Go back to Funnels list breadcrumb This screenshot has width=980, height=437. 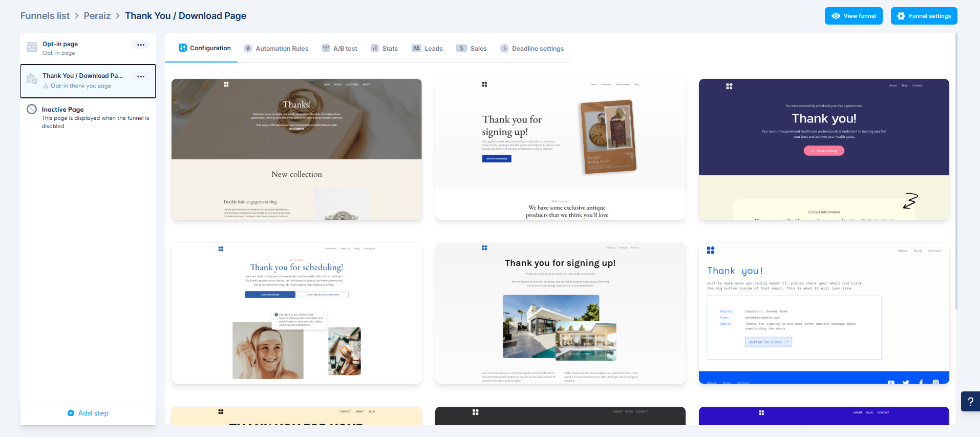(x=45, y=16)
